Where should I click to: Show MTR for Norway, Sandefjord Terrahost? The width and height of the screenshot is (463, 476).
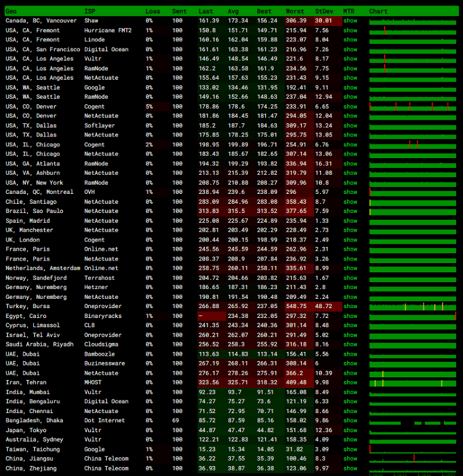[x=350, y=278]
